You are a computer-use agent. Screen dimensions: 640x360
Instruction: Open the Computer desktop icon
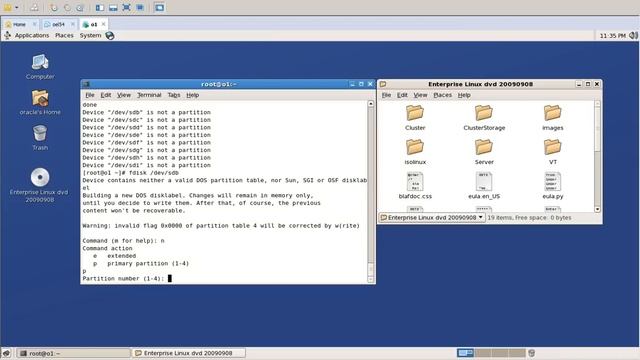[40, 63]
